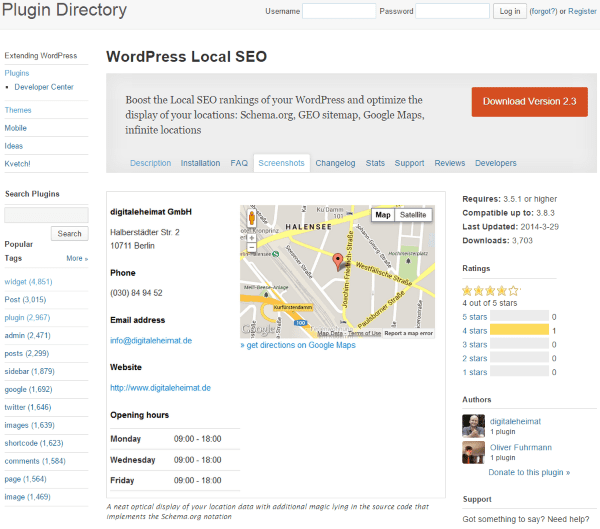Screen dimensions: 600x529
Task: Open the FAQ tab
Action: click(x=239, y=163)
